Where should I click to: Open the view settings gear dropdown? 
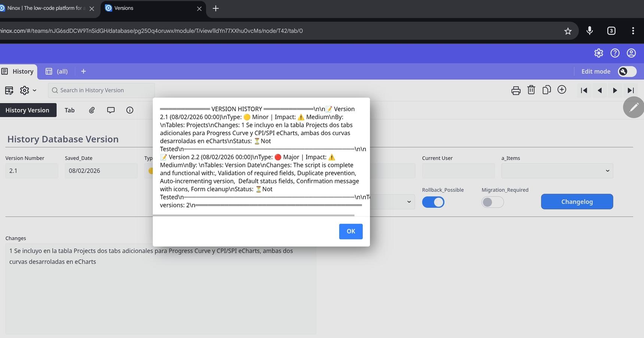point(28,90)
